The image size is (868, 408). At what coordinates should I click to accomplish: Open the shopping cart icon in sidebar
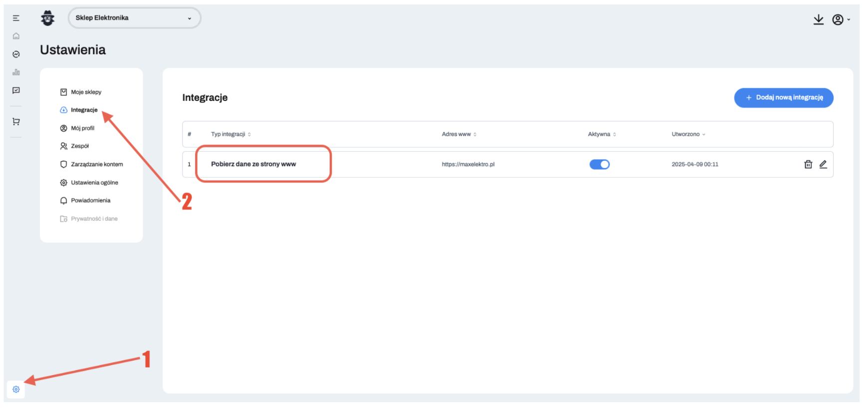tap(16, 121)
